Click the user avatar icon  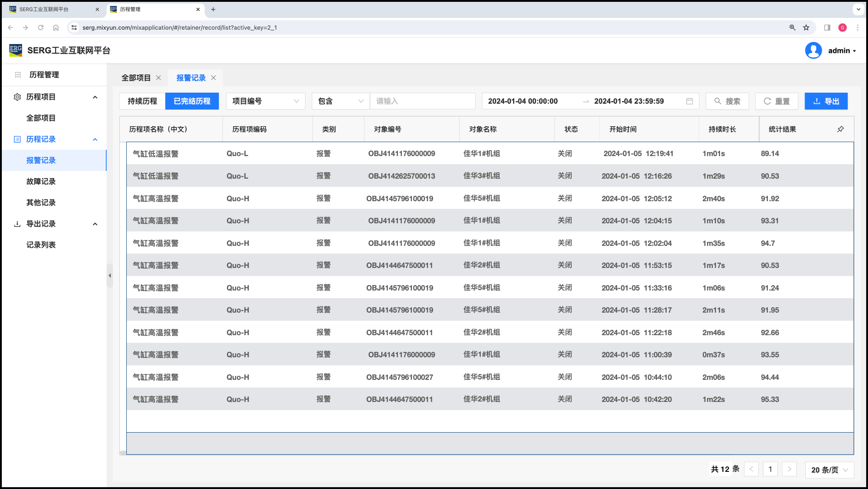click(813, 51)
